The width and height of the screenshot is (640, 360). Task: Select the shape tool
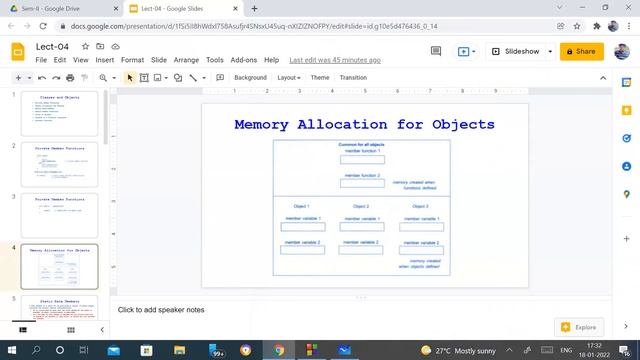(178, 78)
